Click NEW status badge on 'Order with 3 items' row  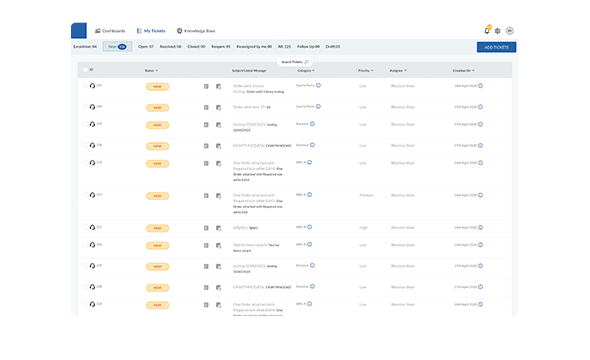pos(157,87)
